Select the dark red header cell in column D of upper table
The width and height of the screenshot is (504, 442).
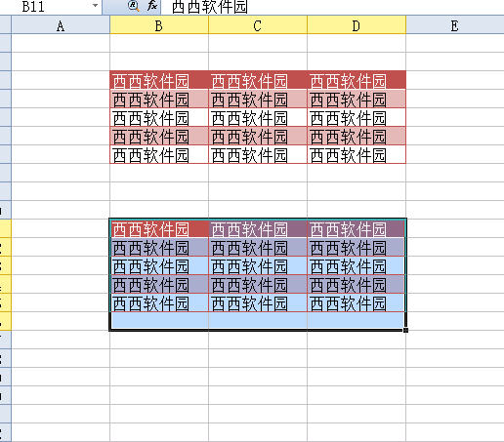pos(357,80)
